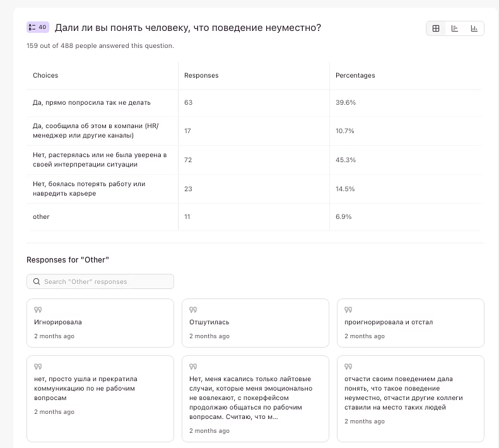Click quote icon on "Отшутилась" card
This screenshot has width=499, height=448.
[193, 310]
